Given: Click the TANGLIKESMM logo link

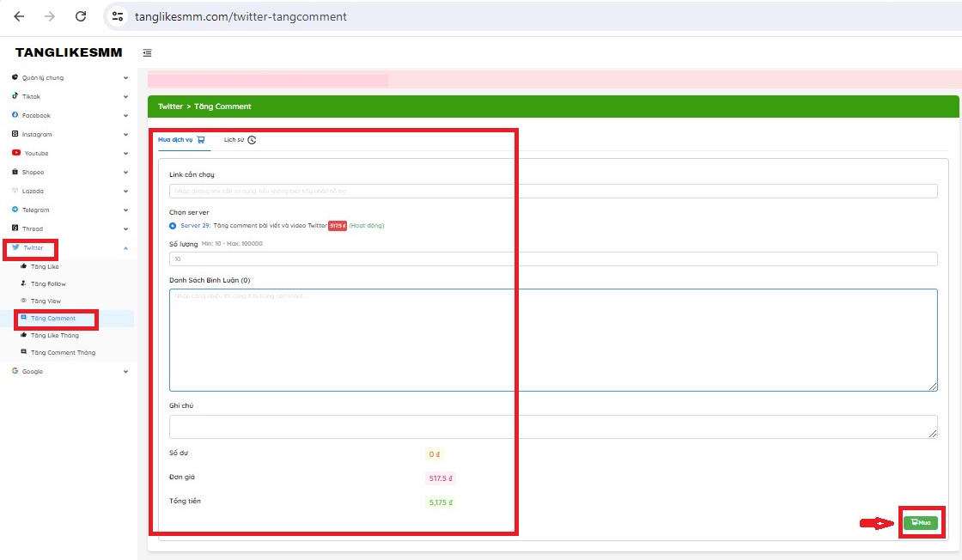Looking at the screenshot, I should pyautogui.click(x=69, y=52).
